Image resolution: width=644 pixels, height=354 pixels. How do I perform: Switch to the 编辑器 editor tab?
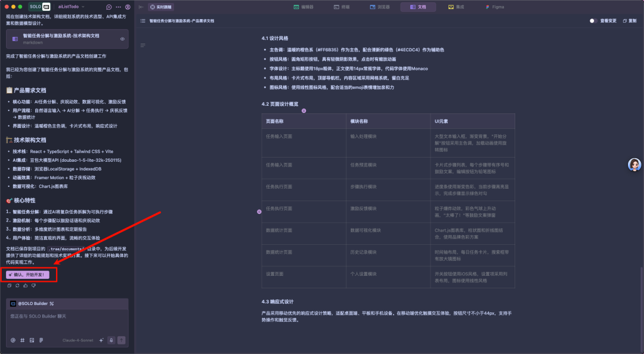pyautogui.click(x=304, y=7)
